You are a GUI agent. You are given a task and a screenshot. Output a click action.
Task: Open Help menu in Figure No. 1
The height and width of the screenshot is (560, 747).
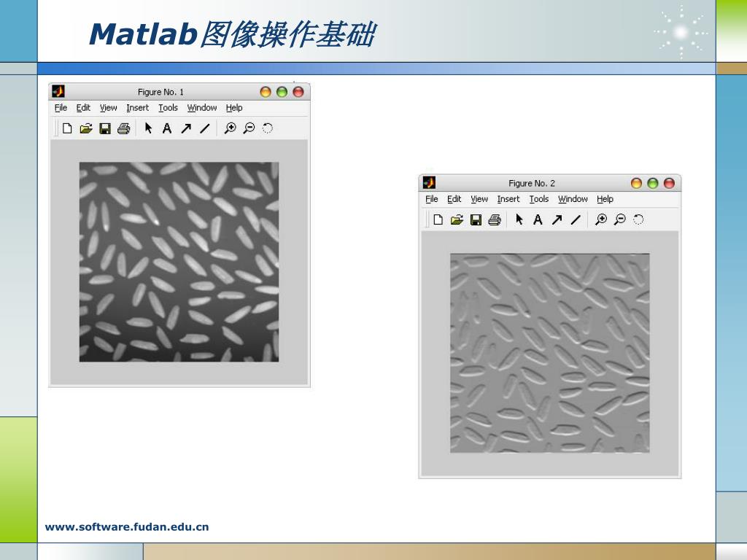234,108
